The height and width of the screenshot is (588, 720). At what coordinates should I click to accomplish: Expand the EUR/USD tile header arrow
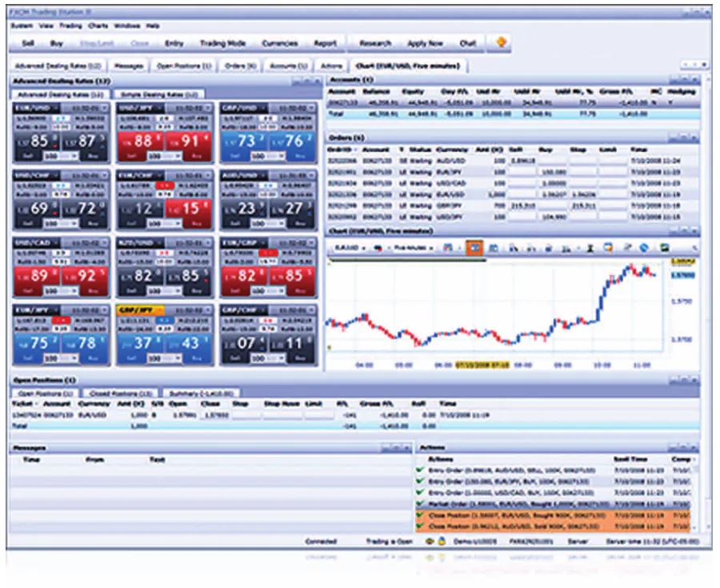pos(105,108)
